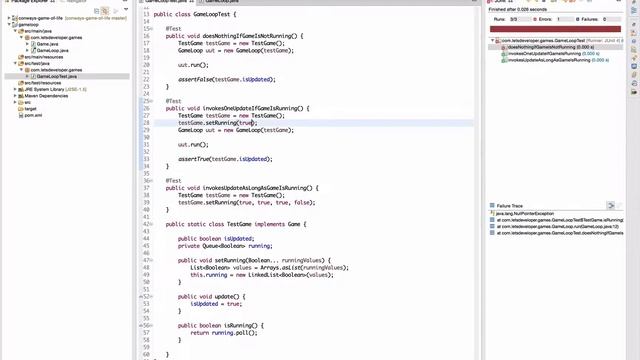Select the gameloop project node
The width and height of the screenshot is (640, 360).
coord(28,24)
